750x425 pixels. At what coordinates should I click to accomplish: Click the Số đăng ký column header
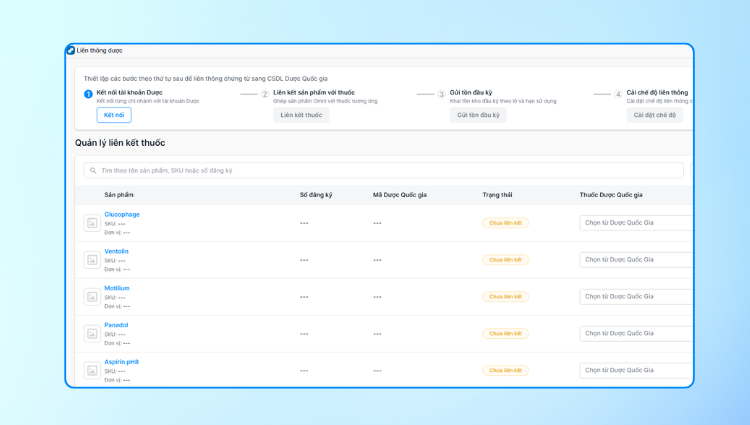(x=316, y=195)
